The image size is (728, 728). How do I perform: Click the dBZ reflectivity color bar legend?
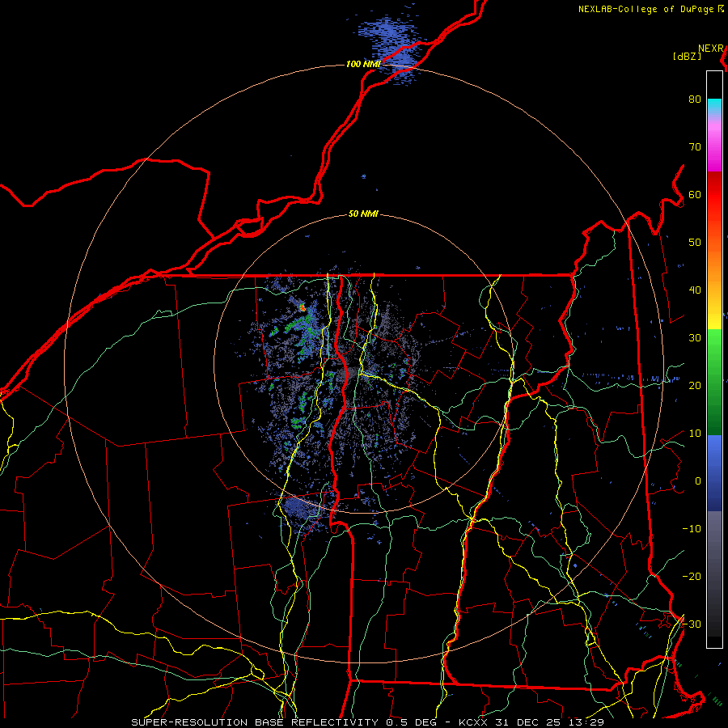click(714, 359)
